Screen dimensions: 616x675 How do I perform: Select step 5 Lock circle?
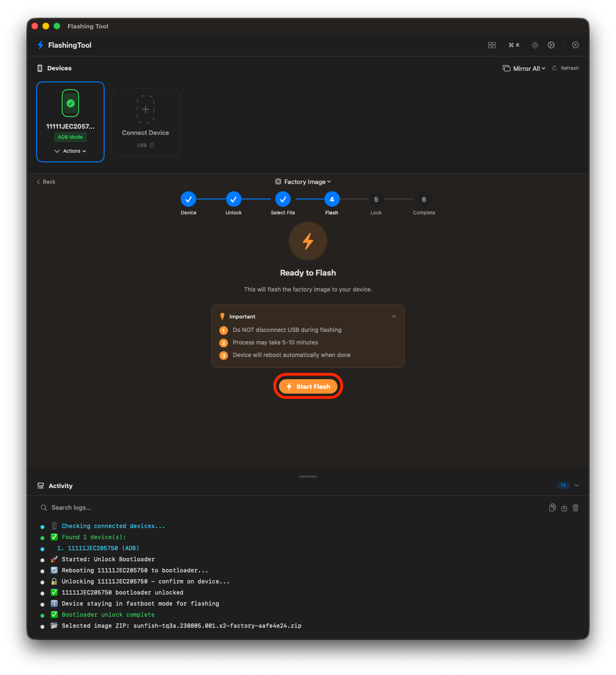376,199
